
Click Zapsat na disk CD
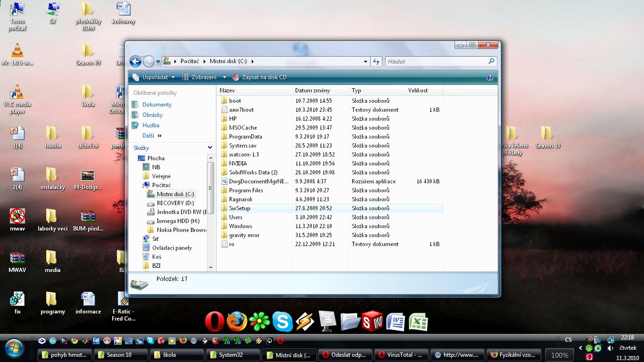(x=264, y=77)
